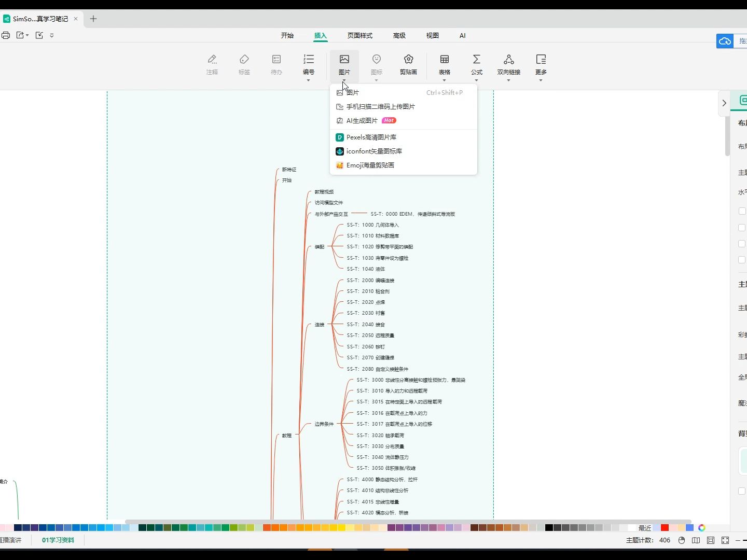The width and height of the screenshot is (747, 560).
Task: Choose 手机扫描二维码上传图片 from the menu
Action: (x=404, y=106)
